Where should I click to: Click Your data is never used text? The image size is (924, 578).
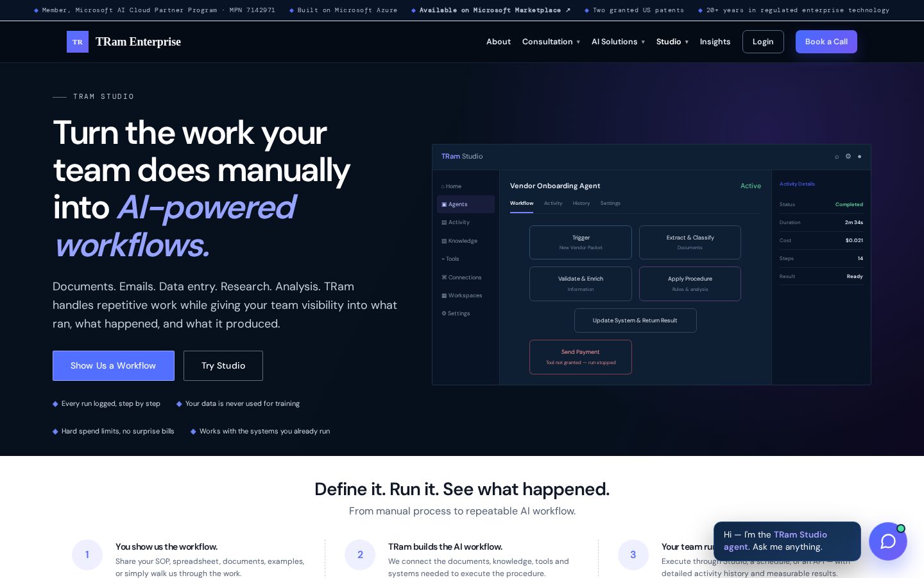(x=238, y=404)
